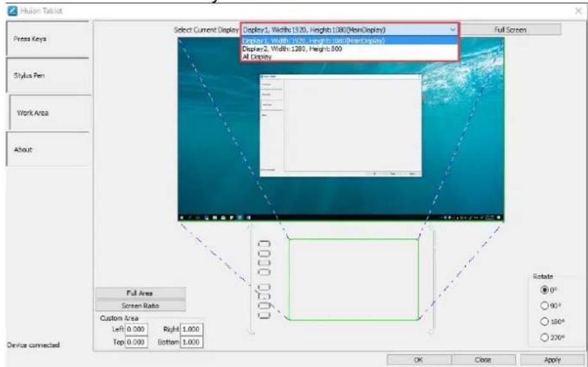Click the Left custom area field

136,329
